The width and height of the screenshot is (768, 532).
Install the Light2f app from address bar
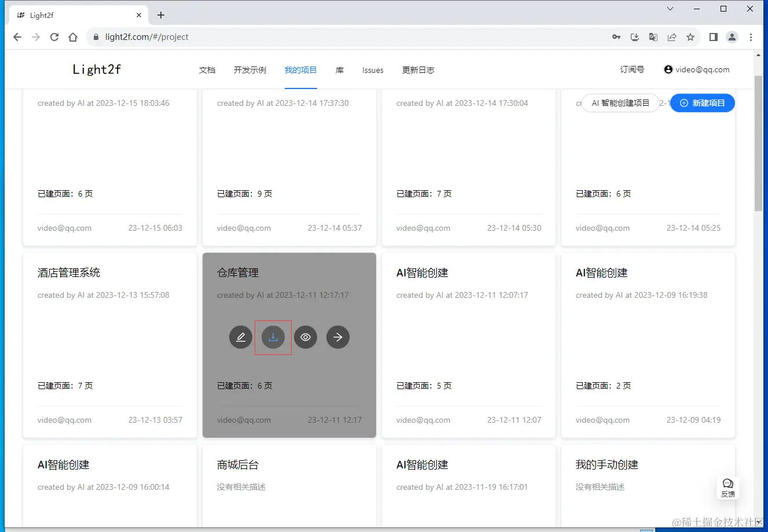(635, 37)
